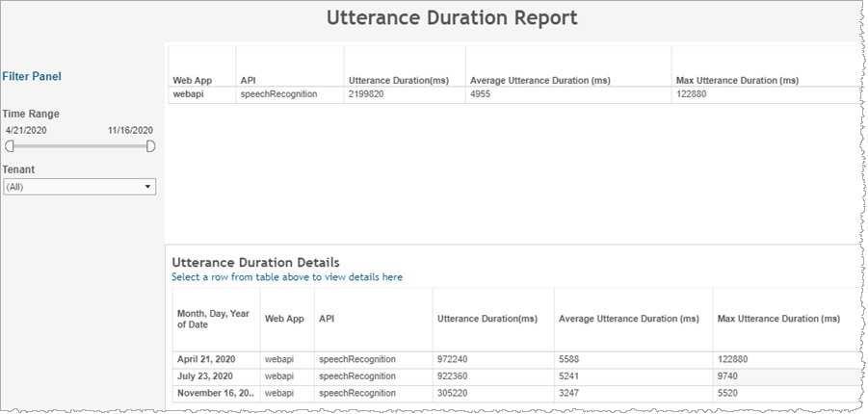Click the Utterance Duration Report title
This screenshot has width=868, height=414.
(x=452, y=17)
